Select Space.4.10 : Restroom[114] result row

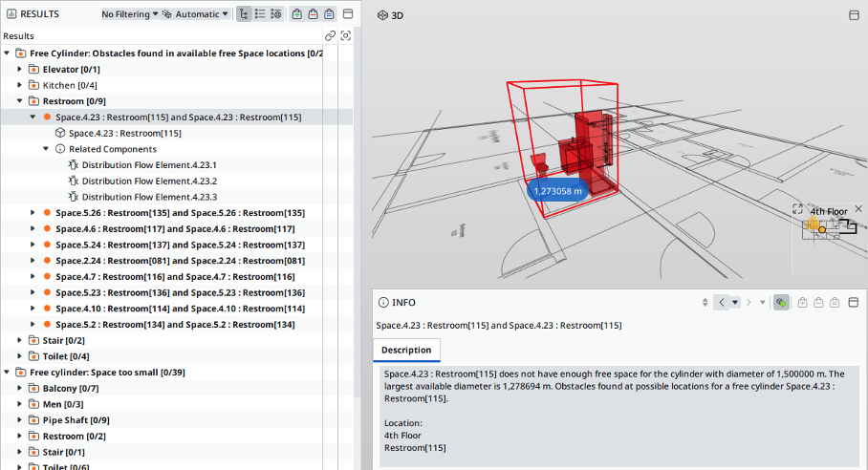[x=180, y=310]
